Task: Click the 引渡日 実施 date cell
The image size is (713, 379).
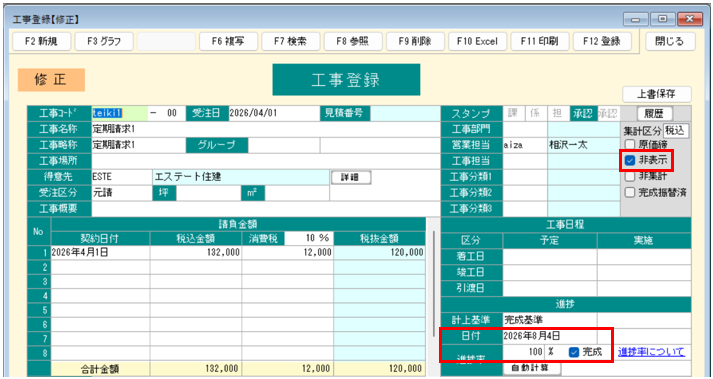Action: (x=644, y=288)
